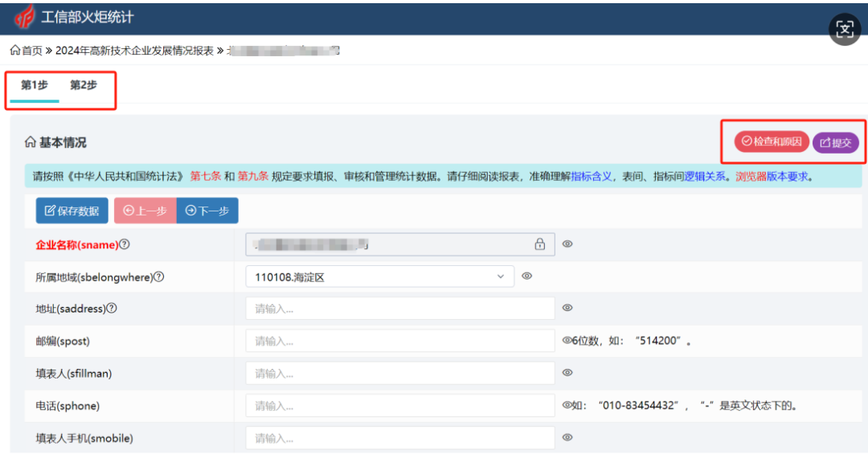The height and width of the screenshot is (471, 868).
Task: Click the 邮编(spost) input field
Action: point(399,341)
